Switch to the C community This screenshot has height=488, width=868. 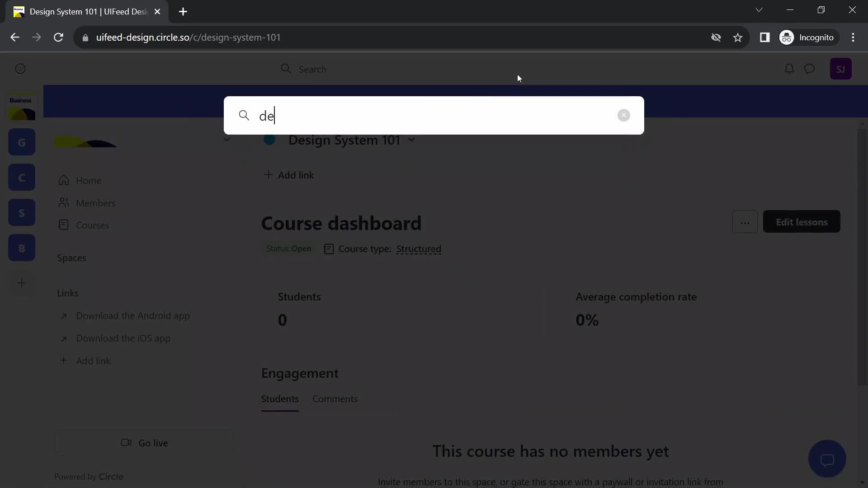click(x=22, y=178)
